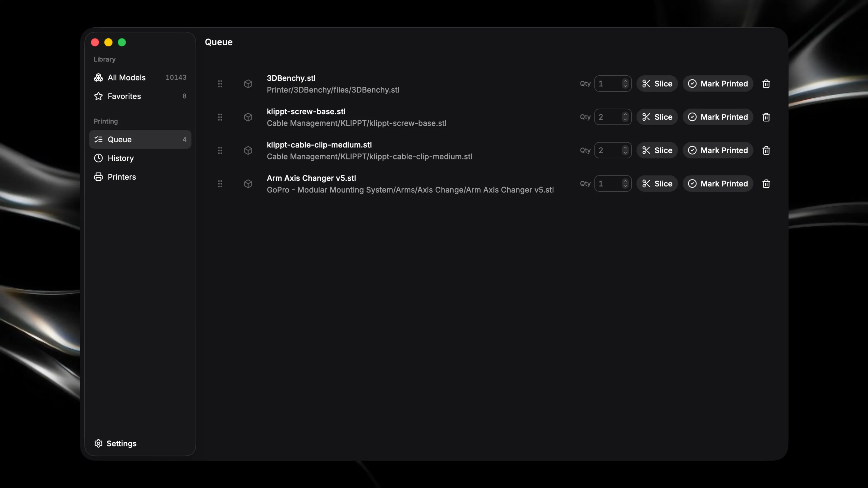Click the klippt-screw-base.stl file name

pyautogui.click(x=306, y=111)
